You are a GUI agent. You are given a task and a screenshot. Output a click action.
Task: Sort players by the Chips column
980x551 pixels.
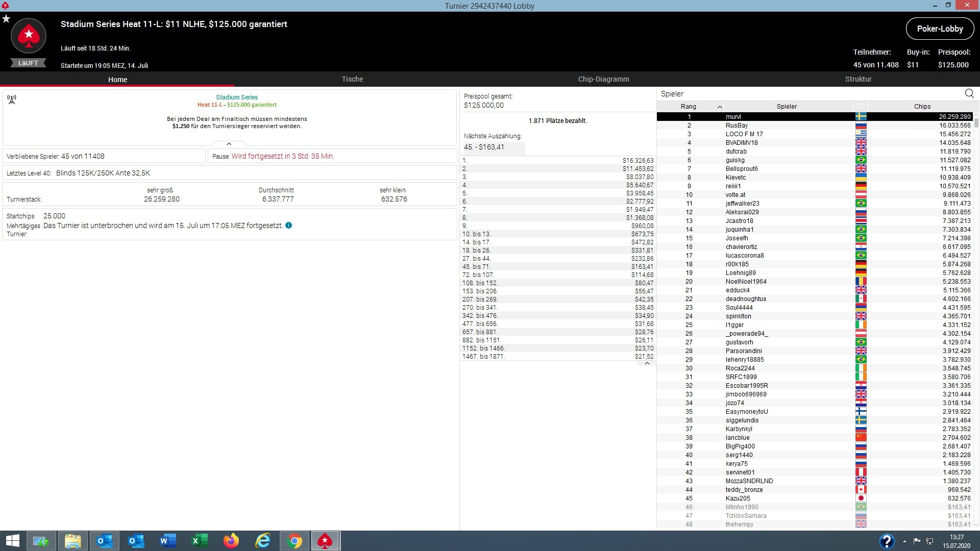tap(922, 107)
